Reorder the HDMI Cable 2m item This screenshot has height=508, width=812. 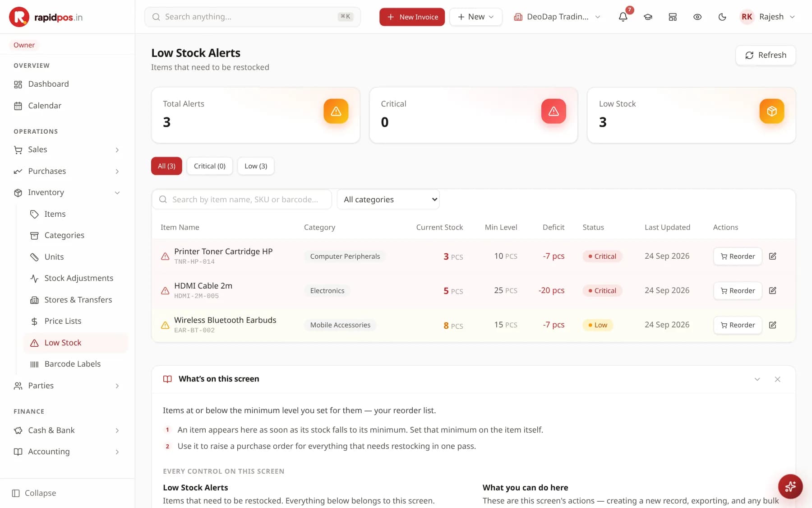point(738,290)
